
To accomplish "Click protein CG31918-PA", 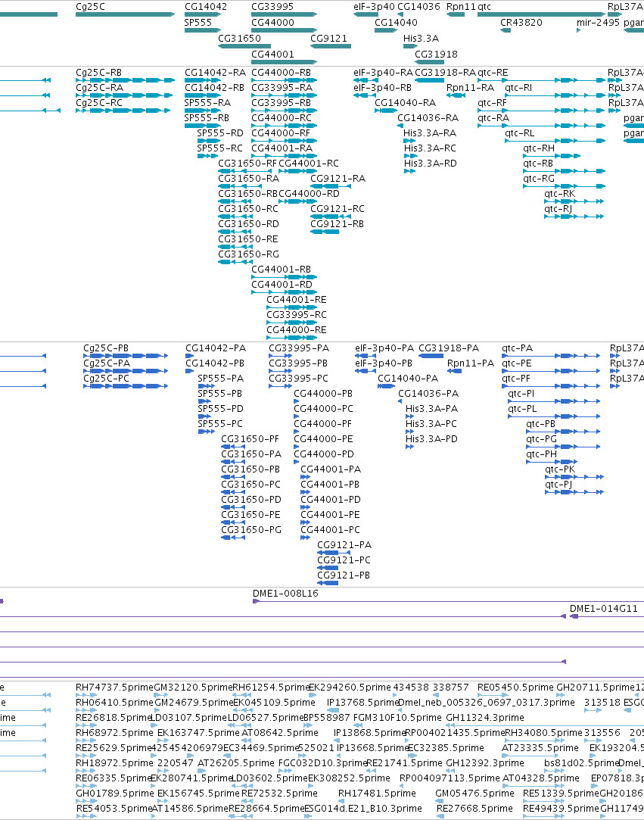I will coord(449,348).
